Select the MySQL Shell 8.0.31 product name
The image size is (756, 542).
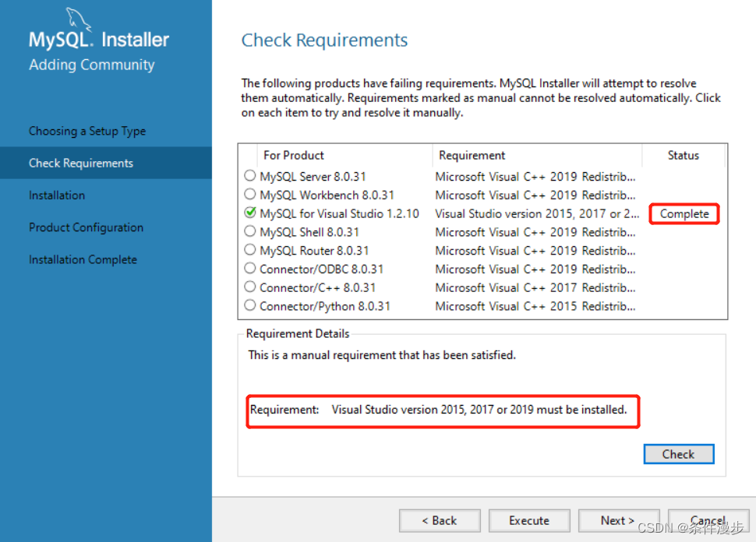click(x=309, y=232)
